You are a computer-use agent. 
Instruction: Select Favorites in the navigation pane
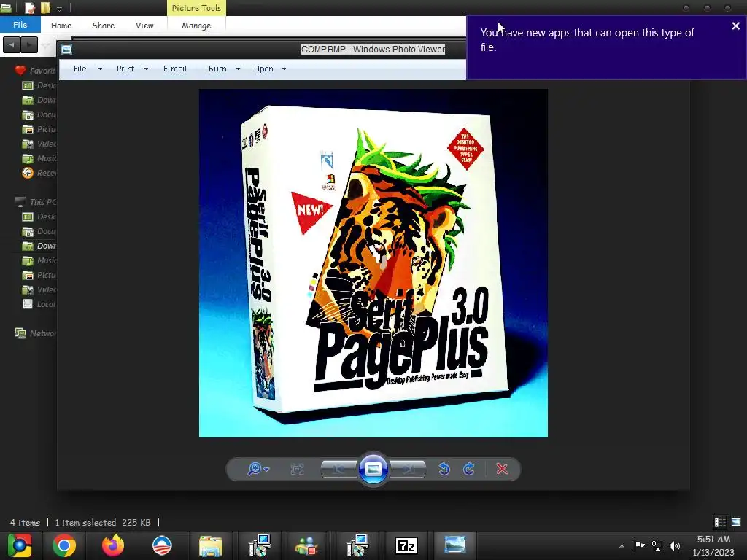pyautogui.click(x=35, y=71)
